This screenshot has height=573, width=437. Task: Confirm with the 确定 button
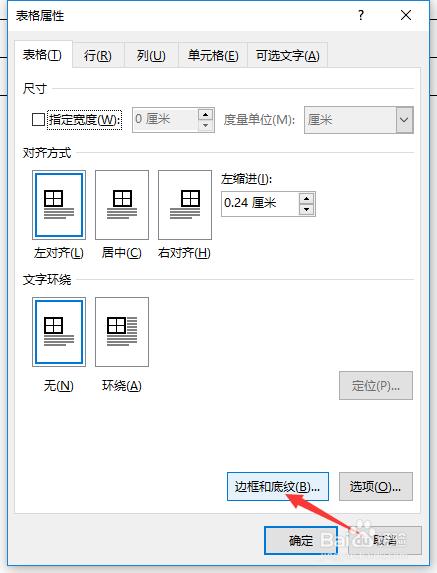pyautogui.click(x=301, y=540)
